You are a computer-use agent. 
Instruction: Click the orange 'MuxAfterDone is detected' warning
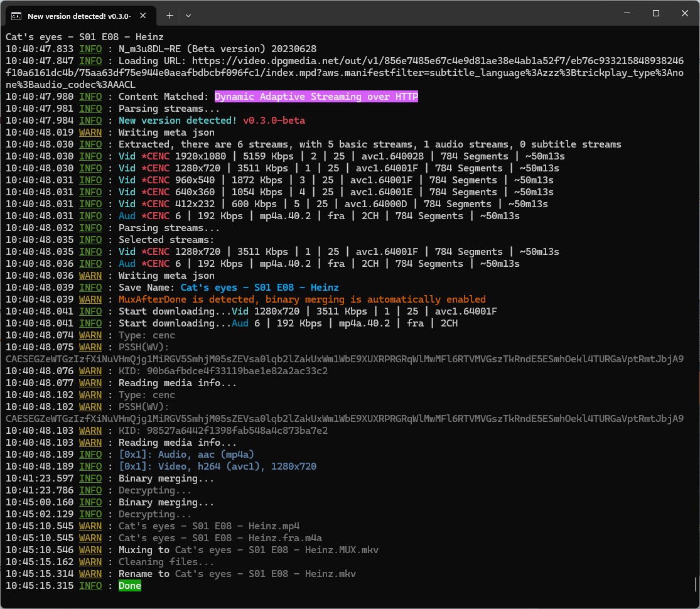[x=302, y=299]
